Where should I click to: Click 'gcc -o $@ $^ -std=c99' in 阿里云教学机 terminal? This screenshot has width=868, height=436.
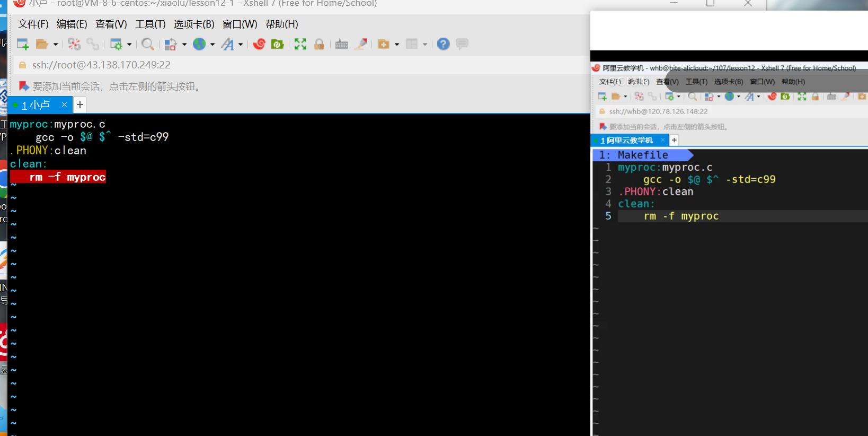(709, 179)
